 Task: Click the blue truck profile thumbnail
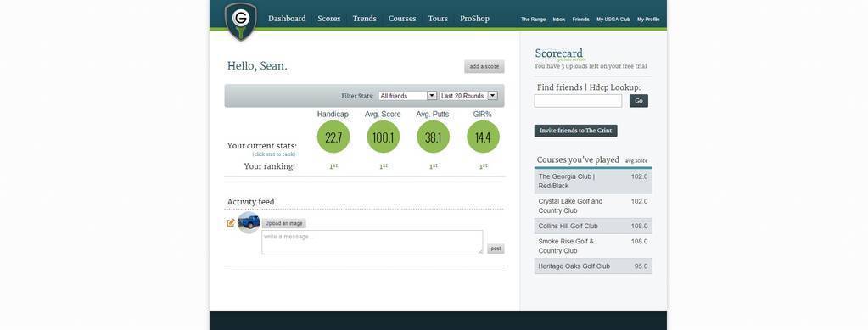249,222
